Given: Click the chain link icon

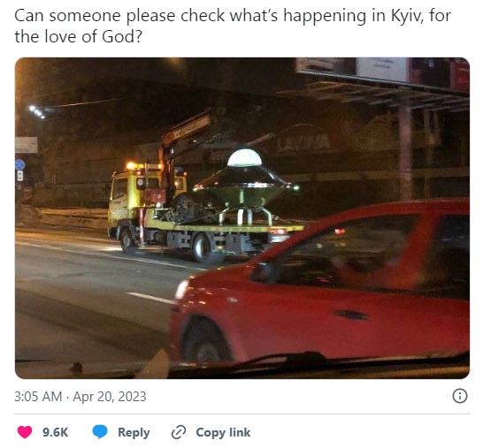Looking at the screenshot, I should point(179,432).
